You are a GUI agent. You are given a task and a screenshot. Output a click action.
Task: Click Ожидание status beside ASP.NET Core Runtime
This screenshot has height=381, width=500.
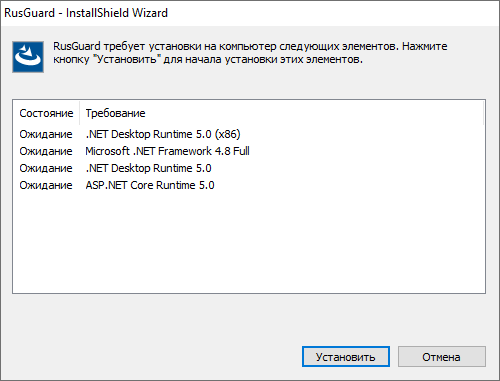coord(46,185)
